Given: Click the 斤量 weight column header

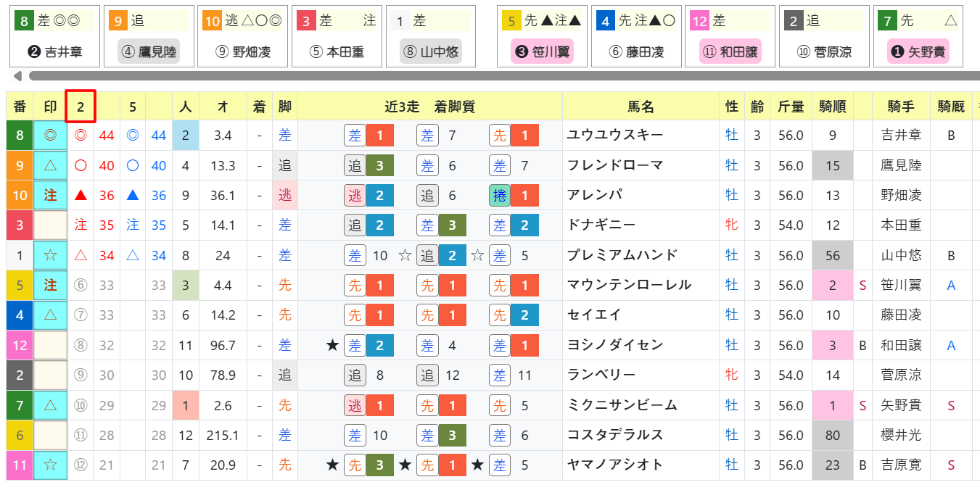Looking at the screenshot, I should coord(790,107).
